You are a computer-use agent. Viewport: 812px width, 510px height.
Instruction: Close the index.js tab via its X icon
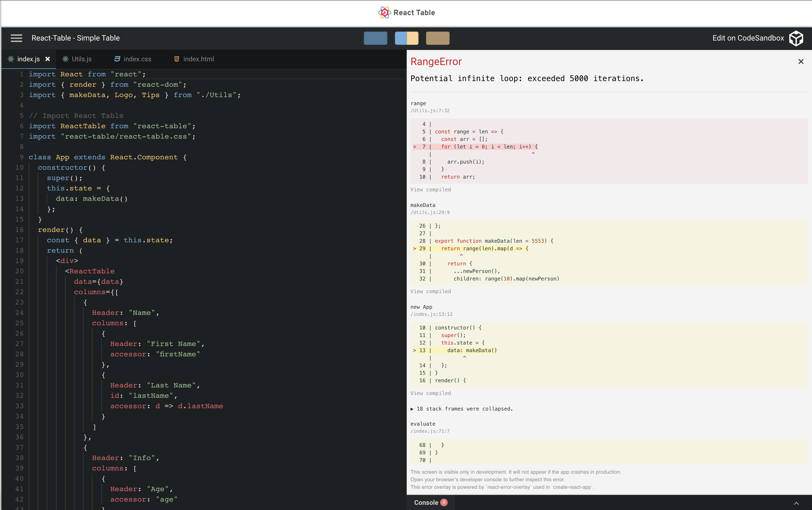pos(48,59)
